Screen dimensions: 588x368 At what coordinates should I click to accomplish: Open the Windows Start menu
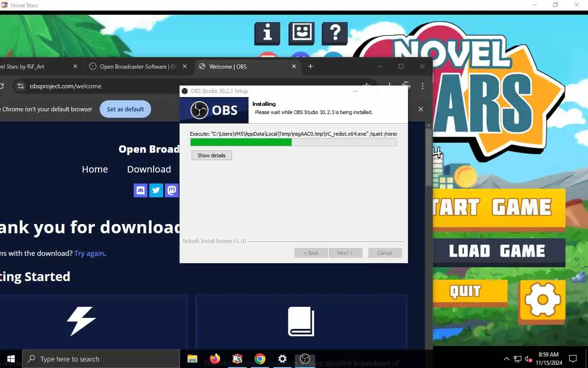click(x=11, y=359)
